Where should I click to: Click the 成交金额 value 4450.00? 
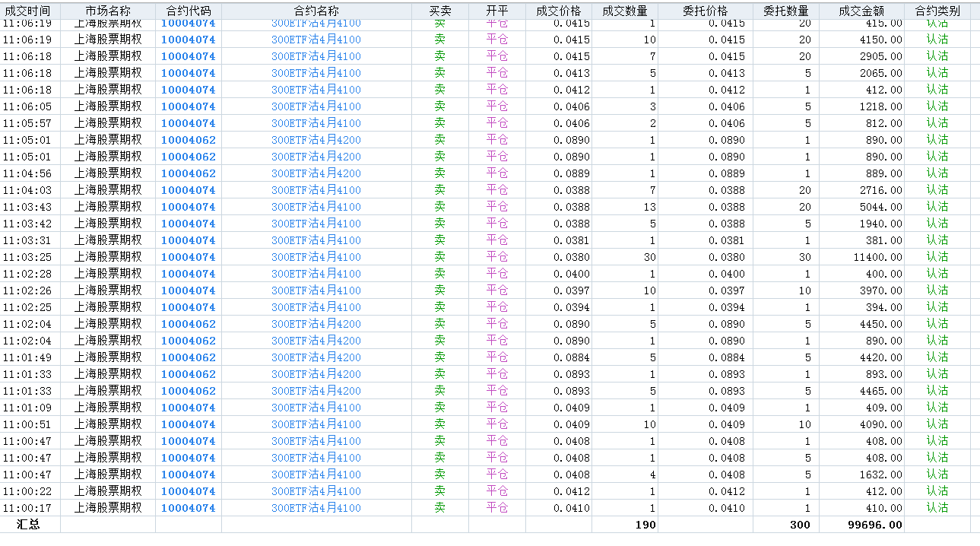tap(880, 324)
